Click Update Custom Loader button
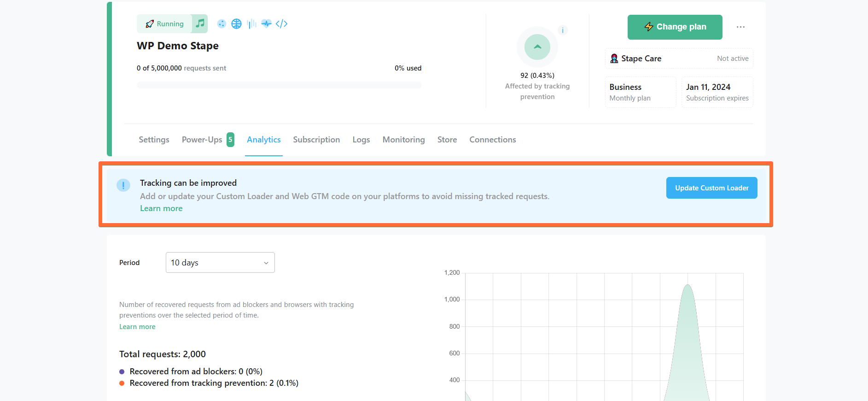 click(x=711, y=188)
